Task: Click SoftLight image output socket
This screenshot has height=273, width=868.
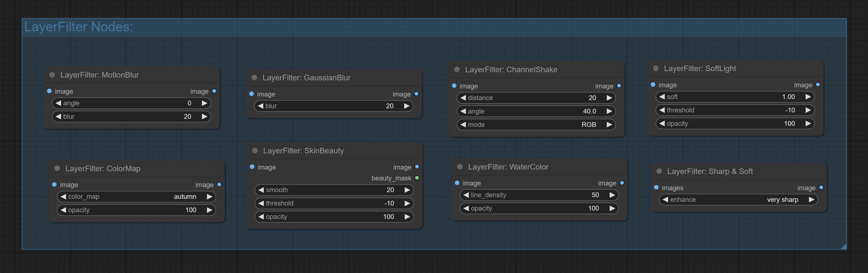Action: tap(818, 84)
